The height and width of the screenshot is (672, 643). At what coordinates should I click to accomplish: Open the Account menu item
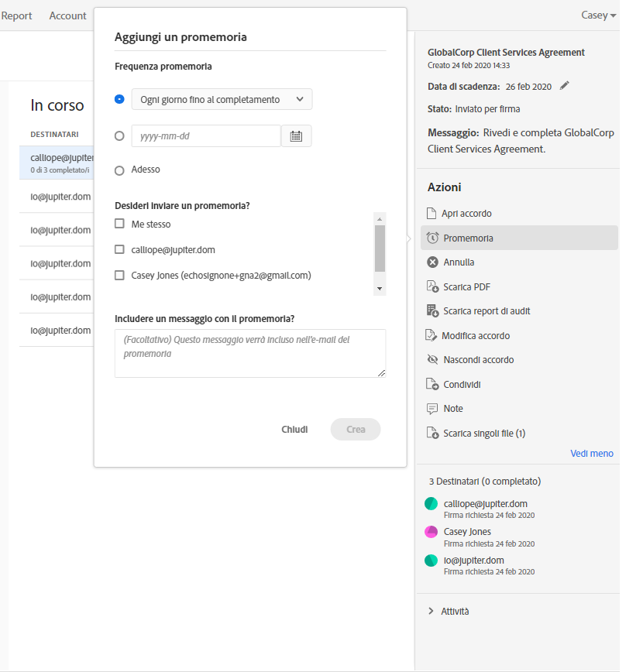(x=67, y=15)
